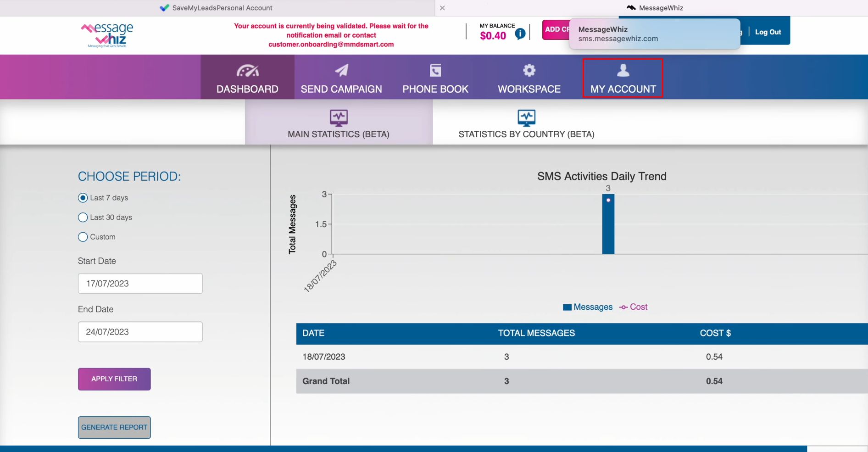This screenshot has width=868, height=452.
Task: Switch to MAIN STATISTICS (BETA) tab
Action: [x=339, y=122]
